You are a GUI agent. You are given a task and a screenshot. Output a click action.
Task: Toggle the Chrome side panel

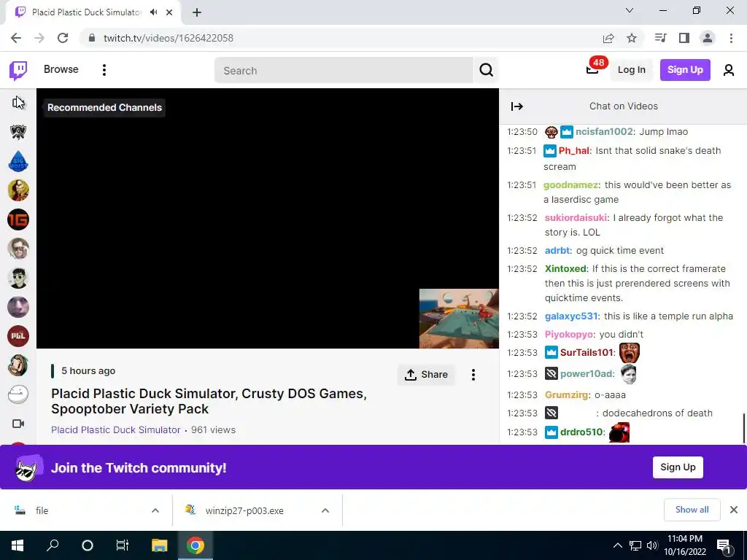tap(684, 38)
